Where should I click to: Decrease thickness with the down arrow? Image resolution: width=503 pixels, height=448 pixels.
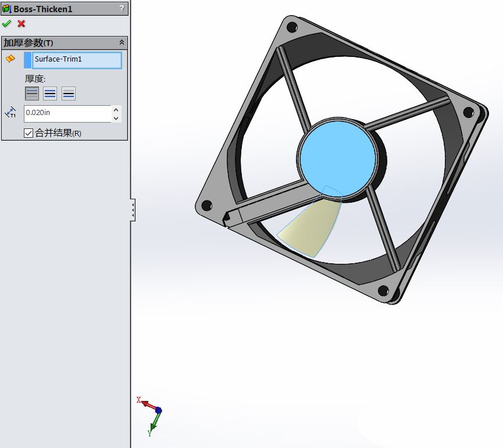(x=116, y=119)
